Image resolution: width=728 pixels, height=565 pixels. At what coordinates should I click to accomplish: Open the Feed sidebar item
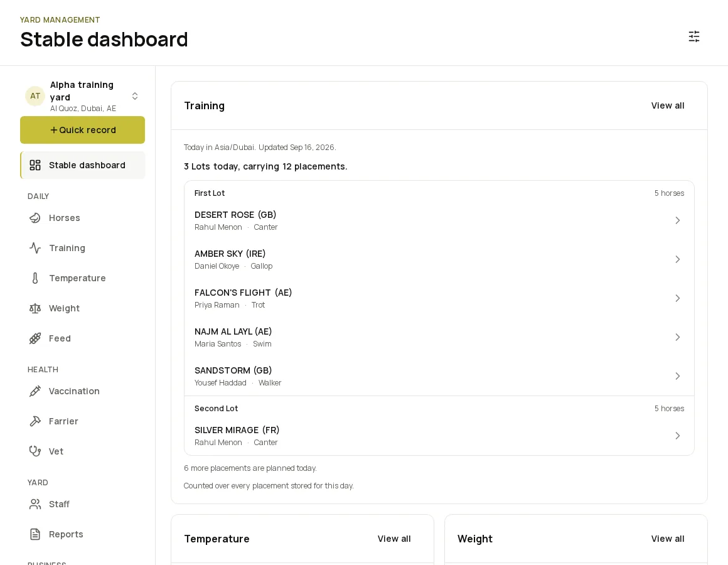click(83, 338)
